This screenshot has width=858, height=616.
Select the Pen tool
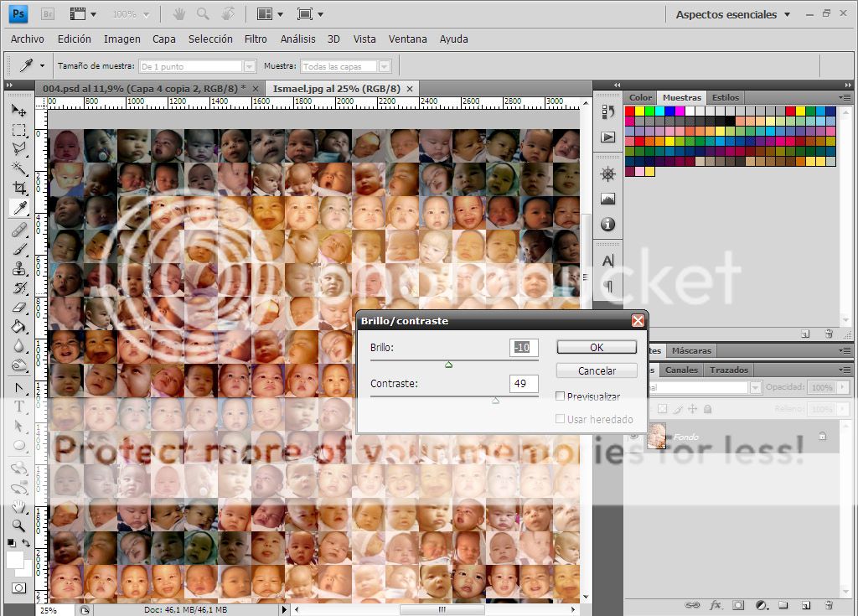coord(19,388)
